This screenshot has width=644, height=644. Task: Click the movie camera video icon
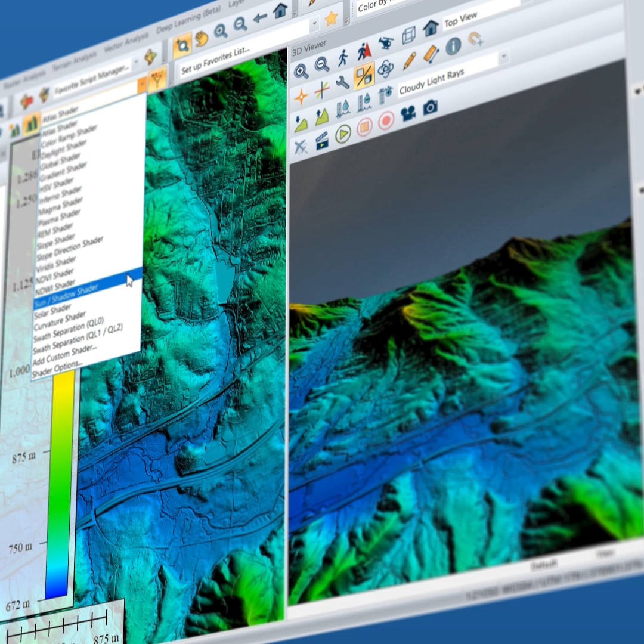point(408,113)
